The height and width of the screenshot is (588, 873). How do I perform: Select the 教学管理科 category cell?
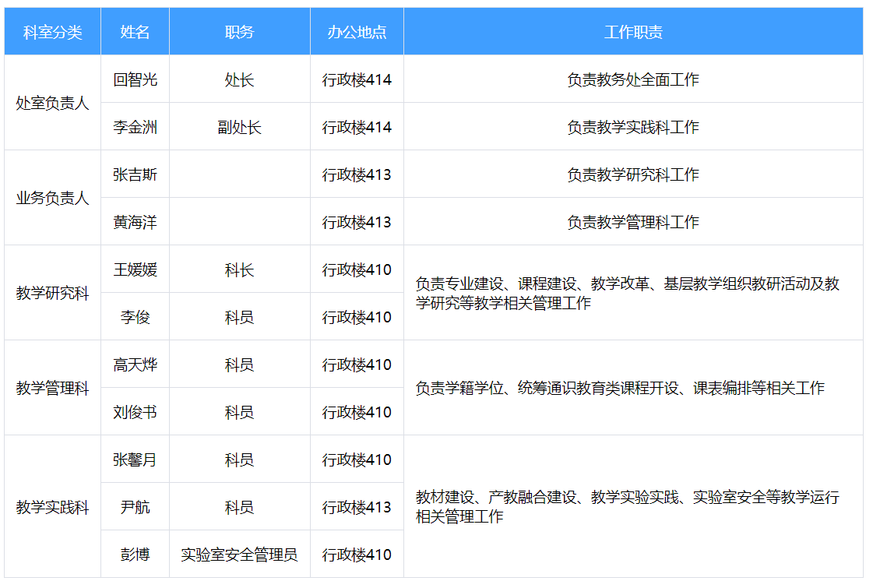(x=52, y=388)
